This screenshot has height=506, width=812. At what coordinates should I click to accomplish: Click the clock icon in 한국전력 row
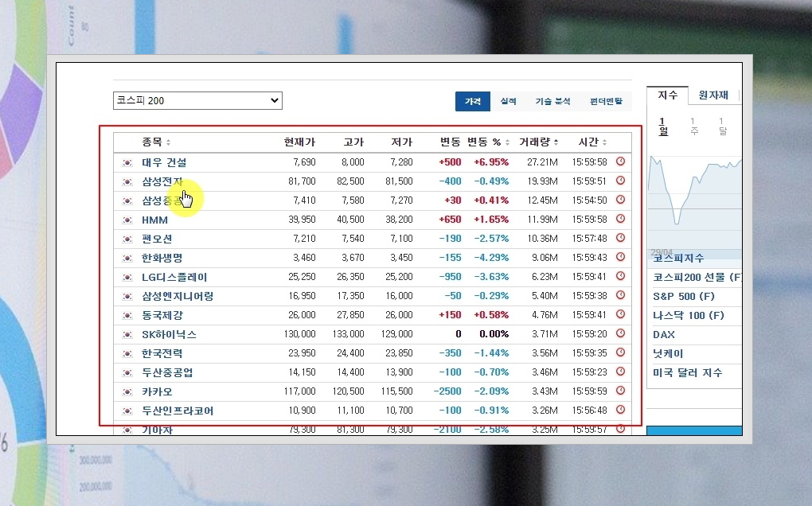(x=620, y=352)
